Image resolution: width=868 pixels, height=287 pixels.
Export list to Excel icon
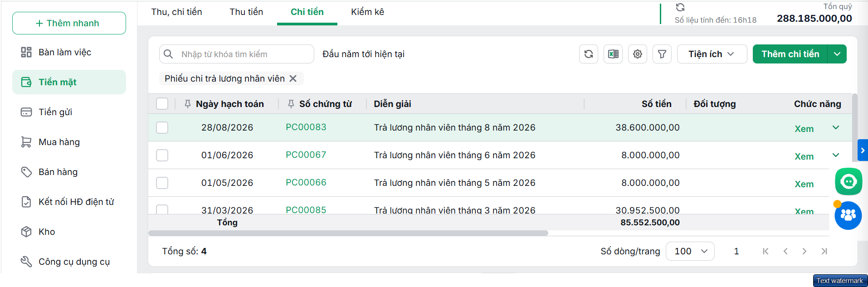point(613,54)
